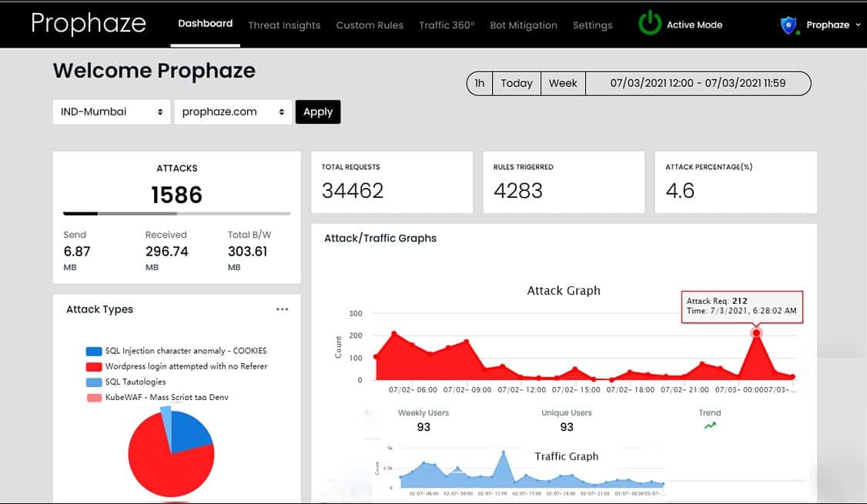Click the Total B/W value 303.61
The height and width of the screenshot is (504, 867).
[248, 252]
